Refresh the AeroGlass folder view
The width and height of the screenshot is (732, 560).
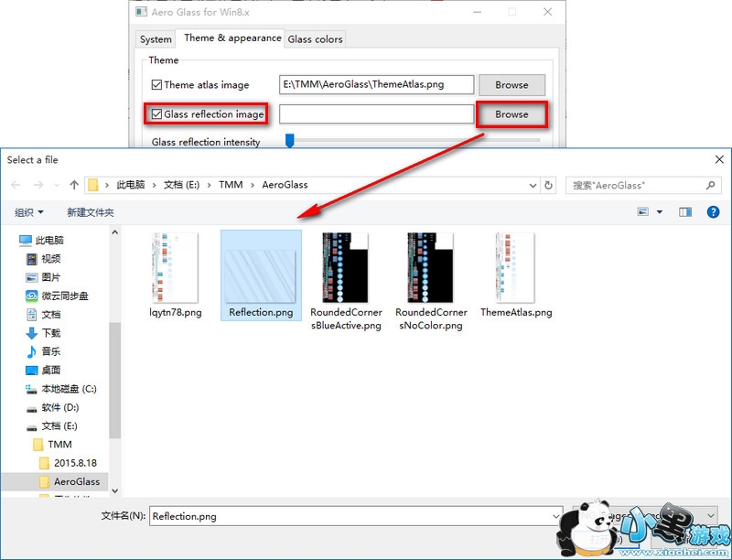[x=548, y=185]
